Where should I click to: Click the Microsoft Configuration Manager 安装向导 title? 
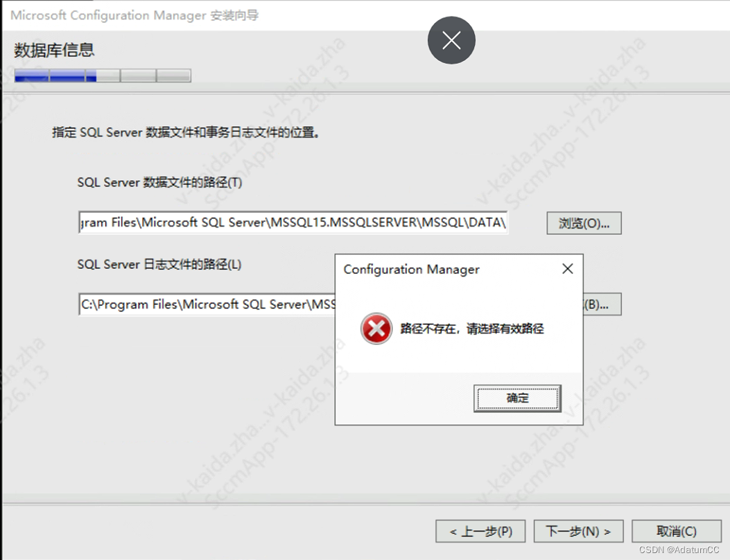pyautogui.click(x=134, y=15)
